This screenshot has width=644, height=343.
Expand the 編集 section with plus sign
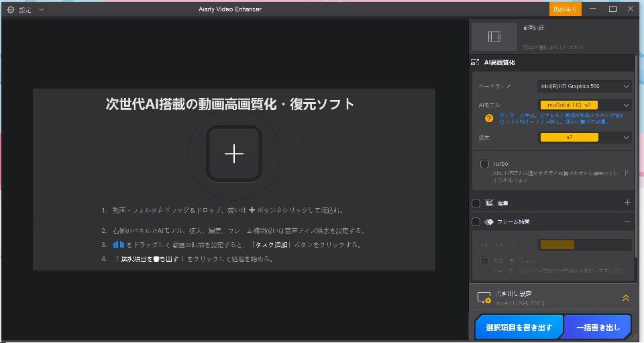pyautogui.click(x=627, y=203)
